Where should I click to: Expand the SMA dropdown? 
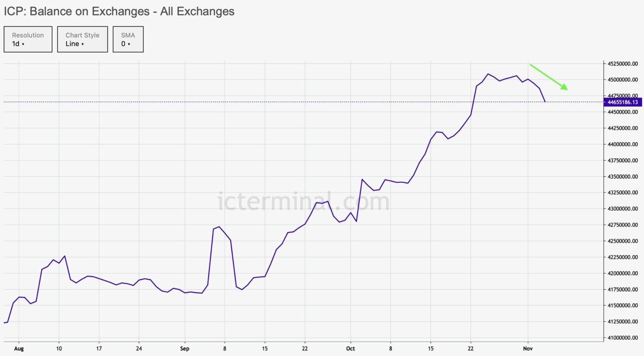(x=128, y=39)
